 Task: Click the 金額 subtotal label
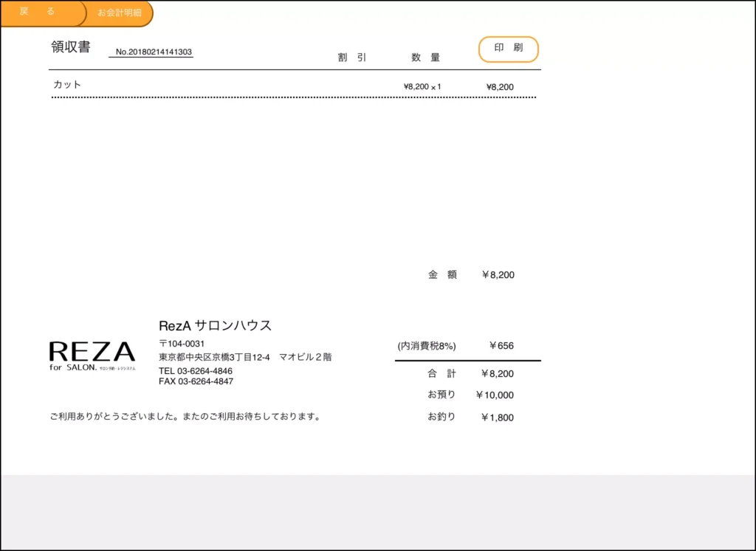(x=442, y=274)
